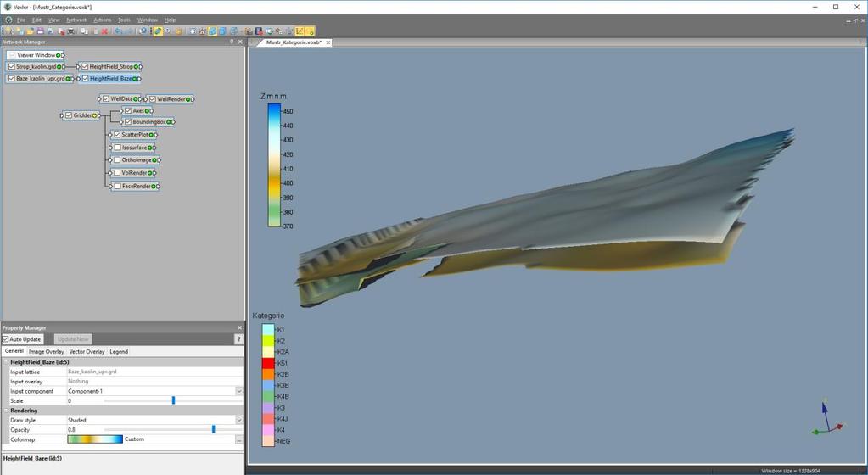Uncheck the Strop_kaolin.grd module checkbox

tap(12, 66)
